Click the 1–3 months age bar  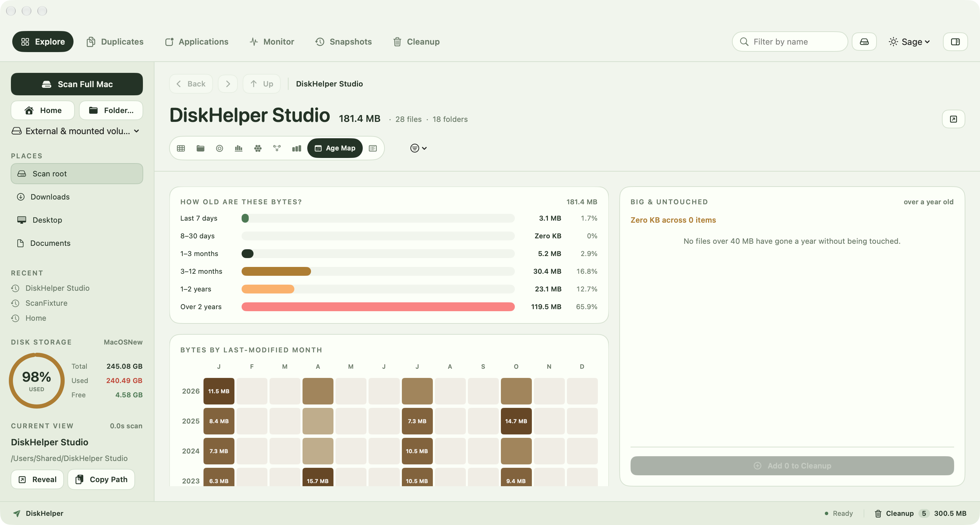tap(247, 254)
